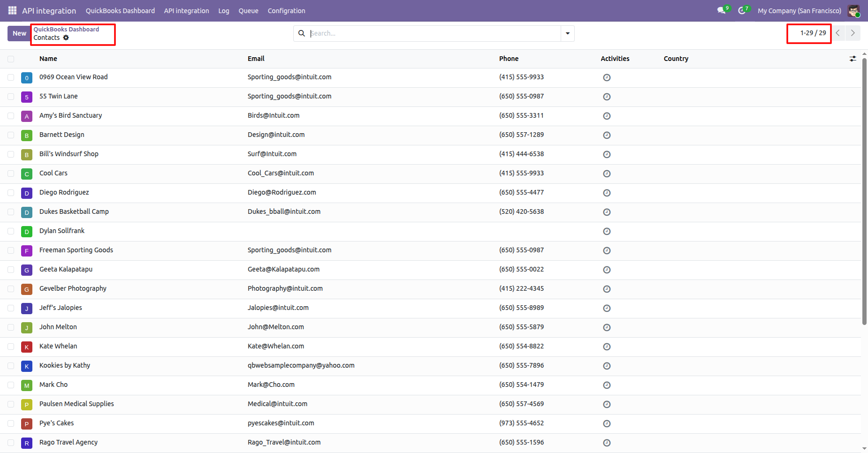
Task: Open the Dukes Basketball Camp record
Action: (74, 211)
